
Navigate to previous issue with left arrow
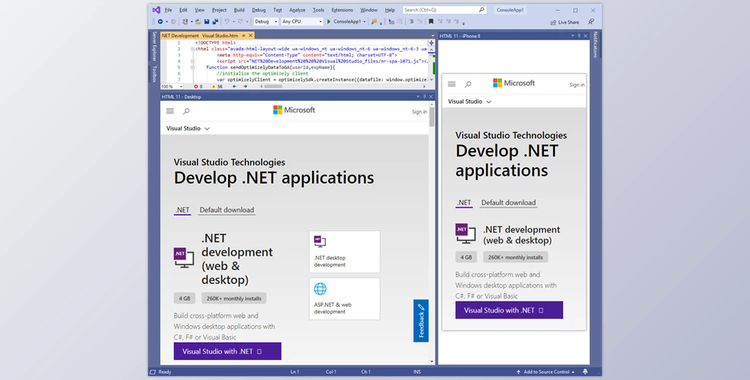(234, 87)
